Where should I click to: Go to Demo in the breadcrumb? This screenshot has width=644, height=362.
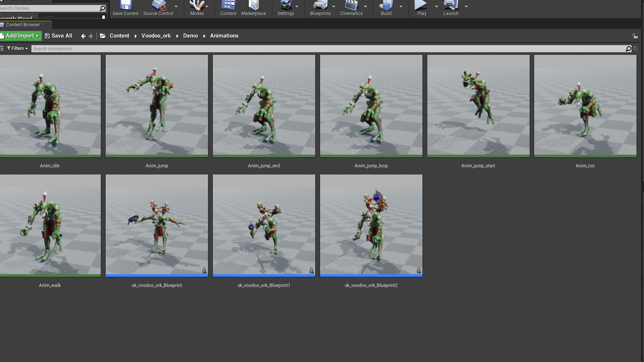(191, 36)
